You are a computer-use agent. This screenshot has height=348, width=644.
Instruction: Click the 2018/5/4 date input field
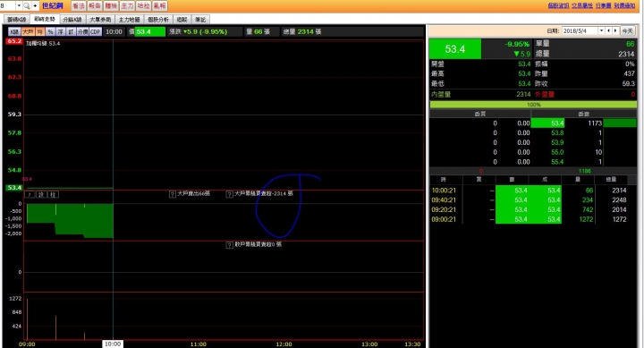pyautogui.click(x=580, y=30)
